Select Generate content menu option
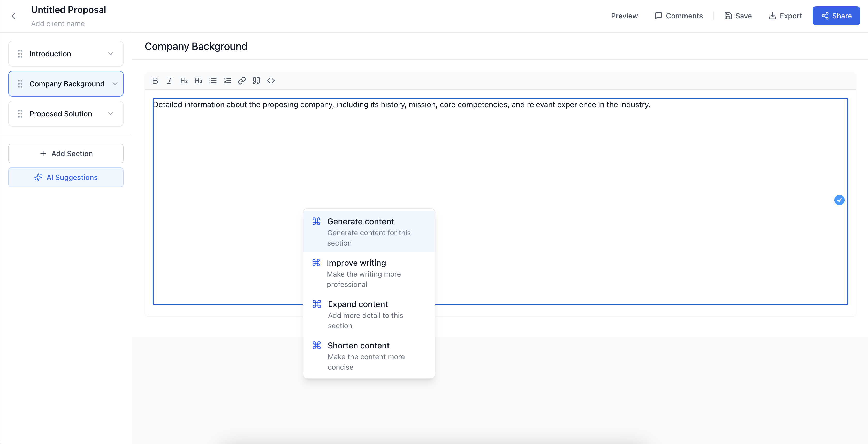This screenshot has width=868, height=444. (369, 231)
